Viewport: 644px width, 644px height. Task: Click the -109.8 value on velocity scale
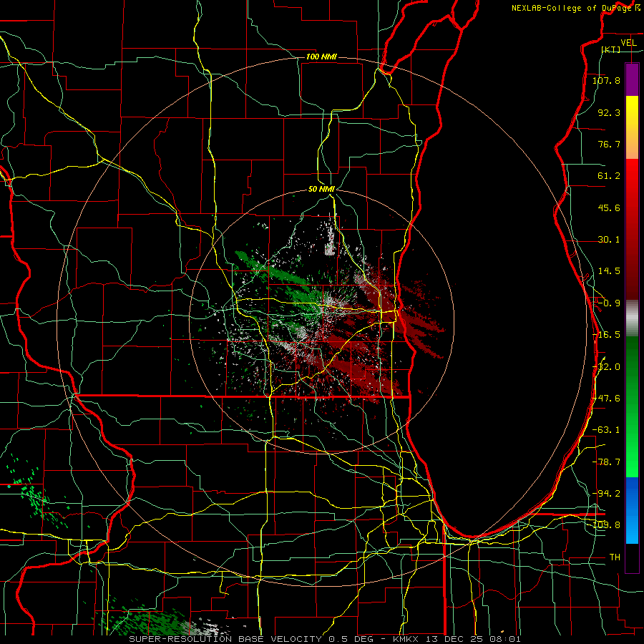tap(606, 525)
